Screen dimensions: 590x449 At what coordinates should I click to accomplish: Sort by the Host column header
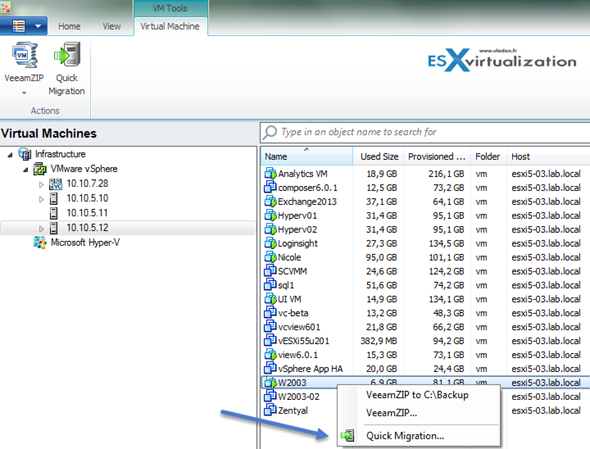[548, 157]
